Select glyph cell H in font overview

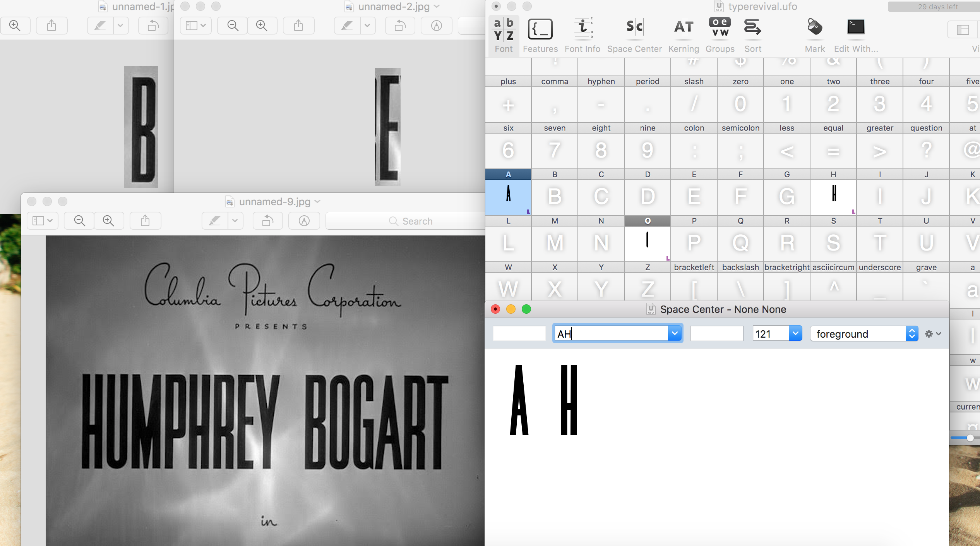coord(833,192)
